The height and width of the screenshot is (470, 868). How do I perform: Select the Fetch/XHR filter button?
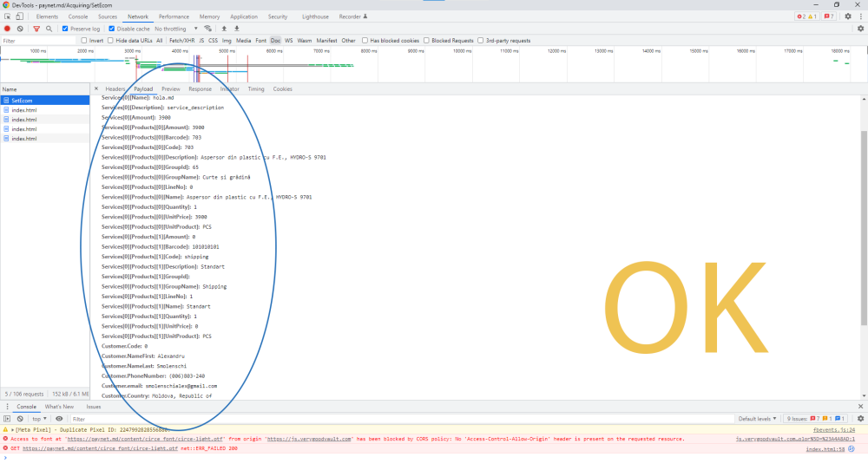[x=181, y=41]
